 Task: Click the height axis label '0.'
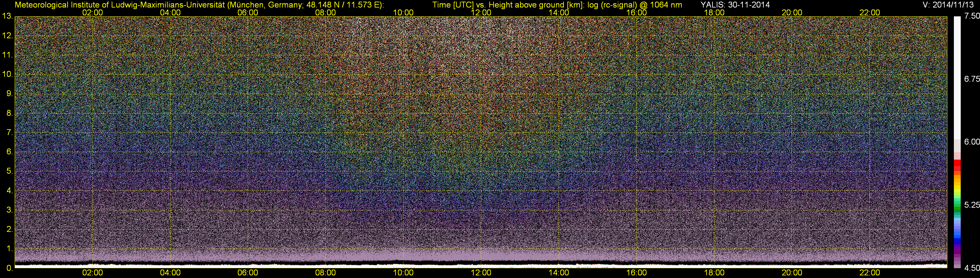tap(9, 268)
